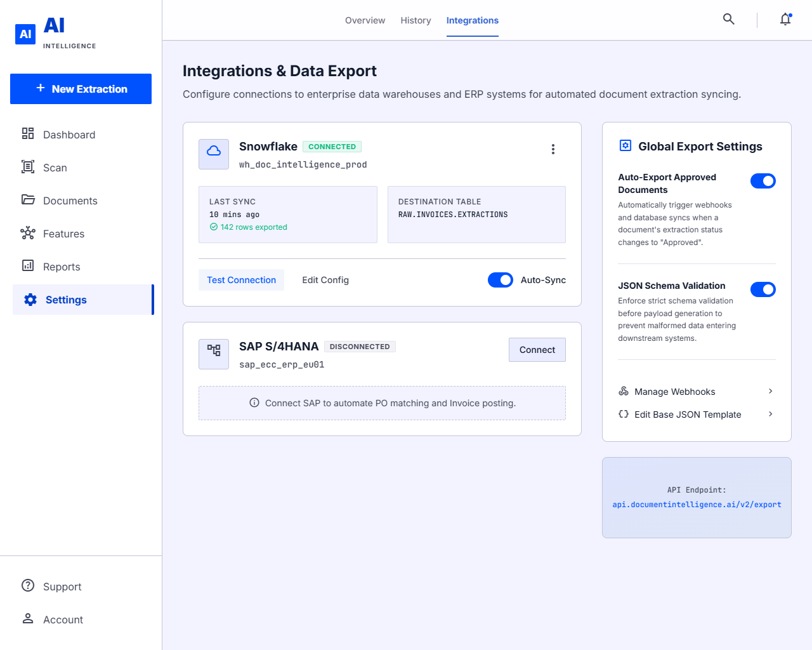Disable Auto-Export Approved Documents switch

point(763,181)
